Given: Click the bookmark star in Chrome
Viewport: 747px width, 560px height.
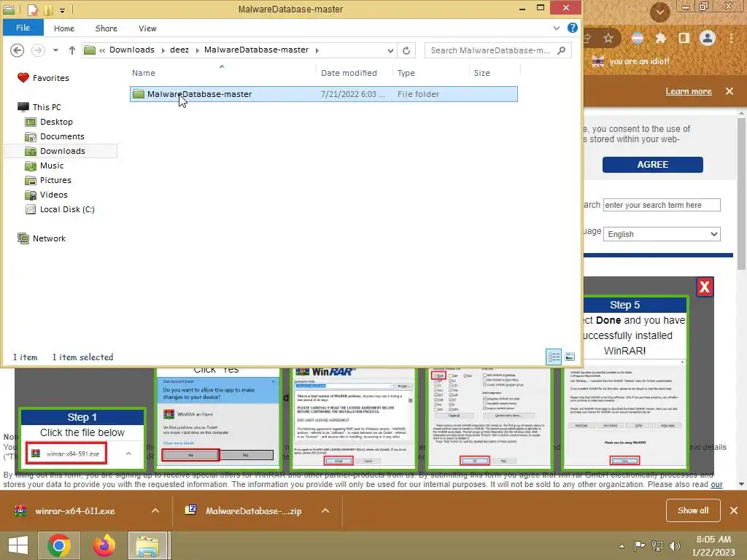Looking at the screenshot, I should (608, 38).
